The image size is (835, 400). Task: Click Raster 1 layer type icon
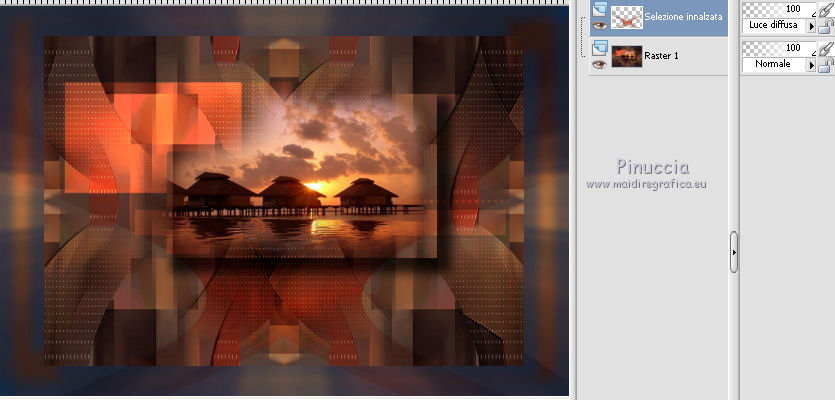600,48
